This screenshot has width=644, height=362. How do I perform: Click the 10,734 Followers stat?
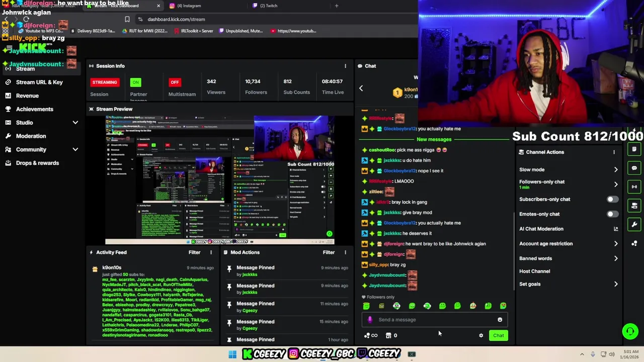[x=256, y=86]
